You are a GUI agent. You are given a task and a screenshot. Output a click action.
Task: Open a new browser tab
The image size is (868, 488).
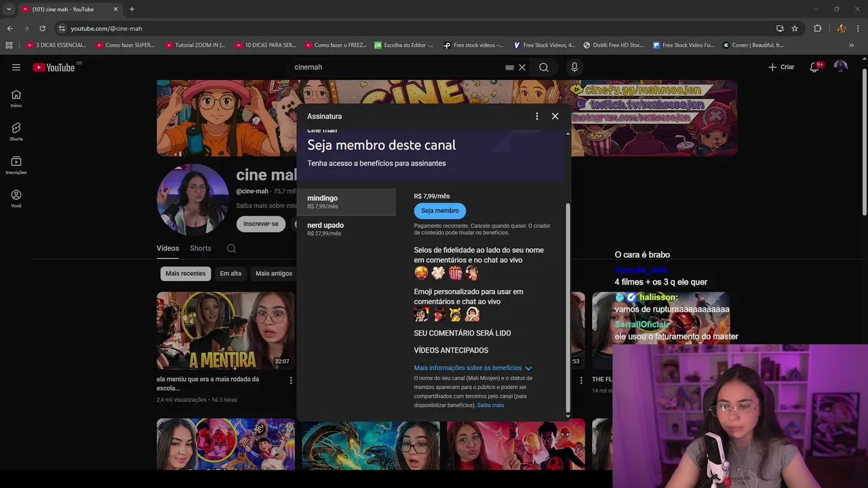(132, 9)
